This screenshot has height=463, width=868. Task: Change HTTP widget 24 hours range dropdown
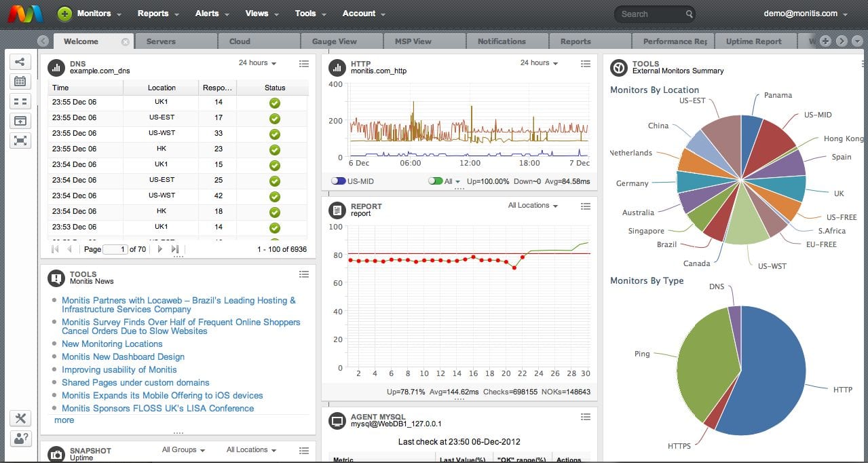tap(539, 63)
